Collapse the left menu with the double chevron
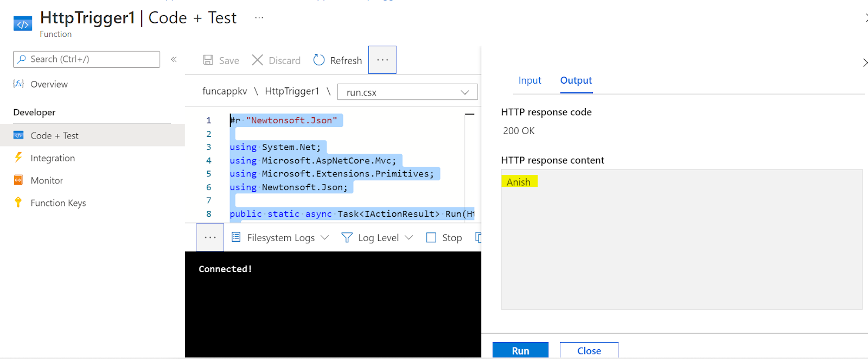868x359 pixels. coord(174,59)
